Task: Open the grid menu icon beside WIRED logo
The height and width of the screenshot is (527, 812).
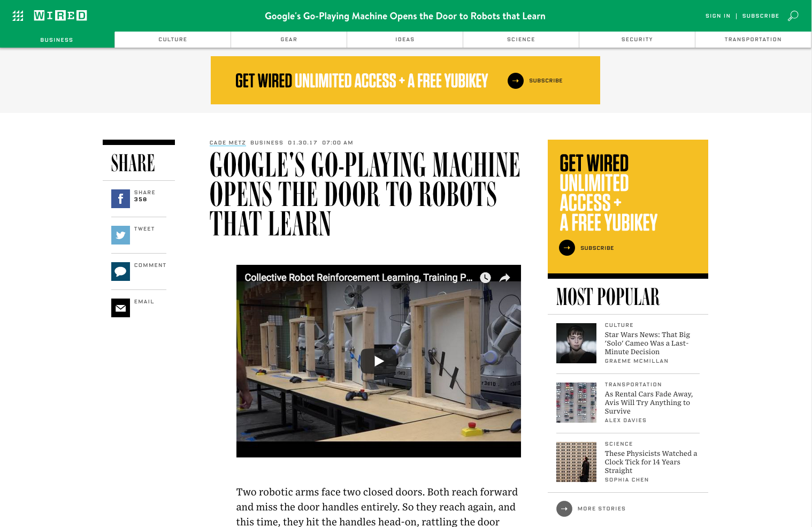Action: [x=18, y=16]
